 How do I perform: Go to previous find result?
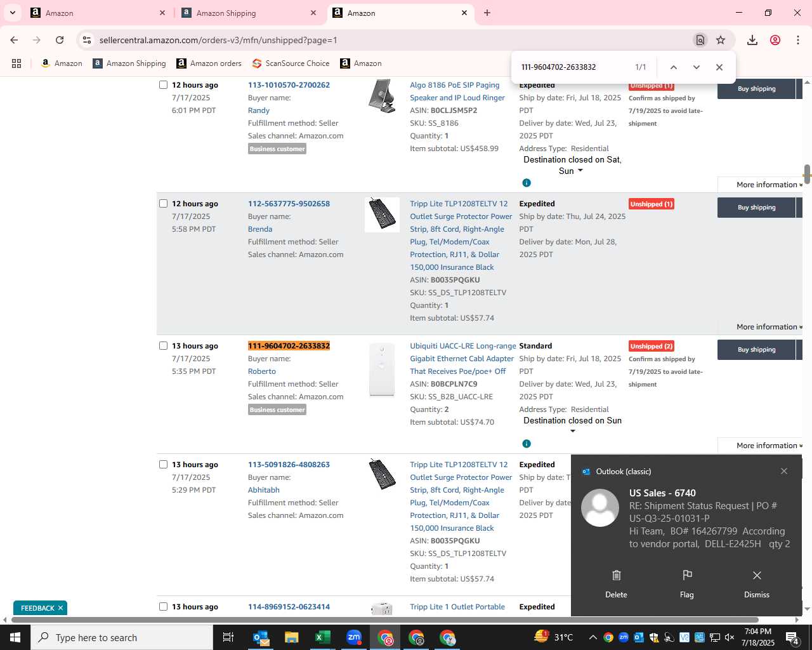click(674, 67)
